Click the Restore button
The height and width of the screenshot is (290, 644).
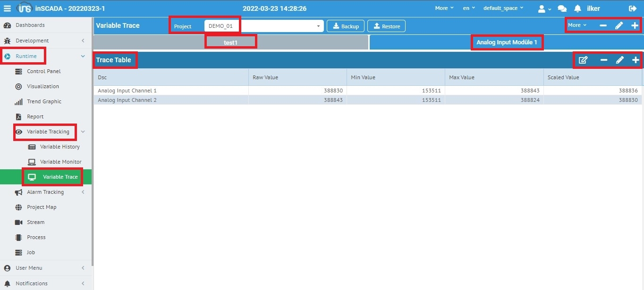386,26
